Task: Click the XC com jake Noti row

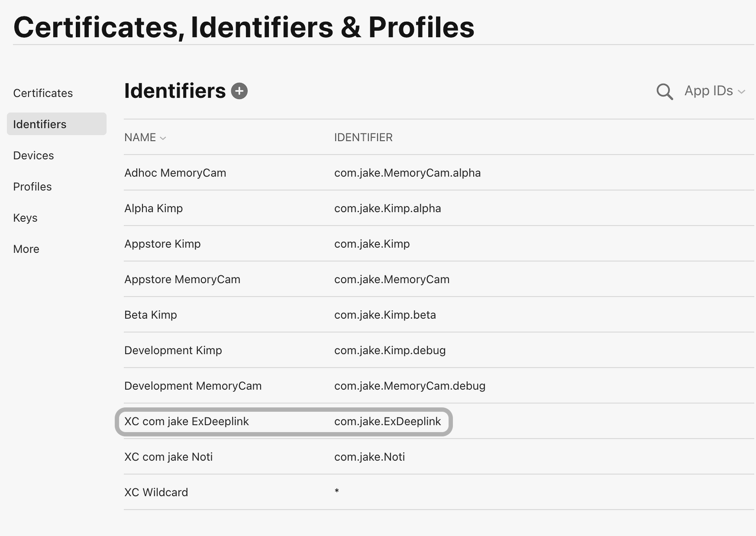Action: point(168,457)
